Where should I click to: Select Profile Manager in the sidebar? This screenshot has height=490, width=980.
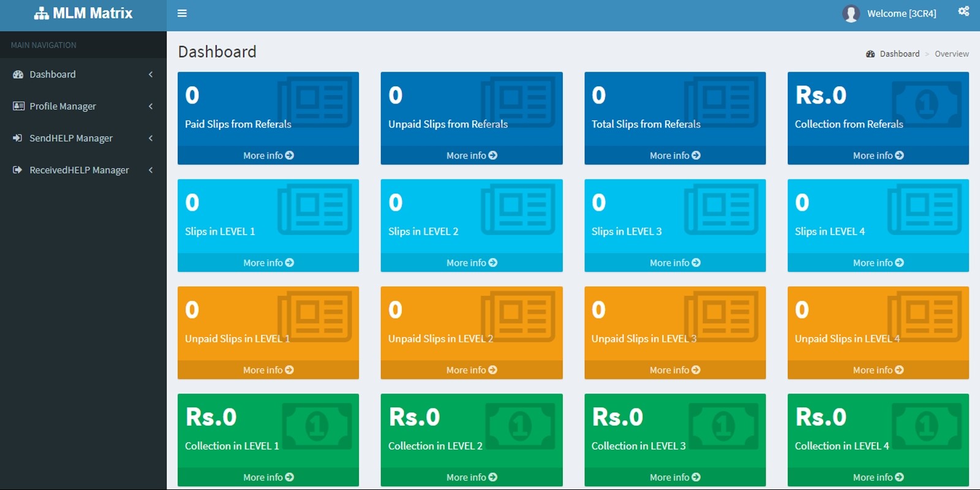pos(62,107)
